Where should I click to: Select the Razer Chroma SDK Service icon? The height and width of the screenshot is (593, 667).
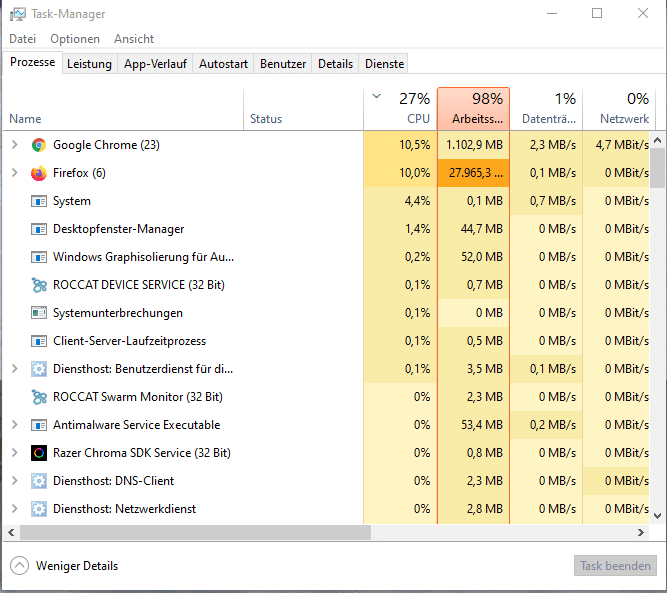[x=39, y=453]
